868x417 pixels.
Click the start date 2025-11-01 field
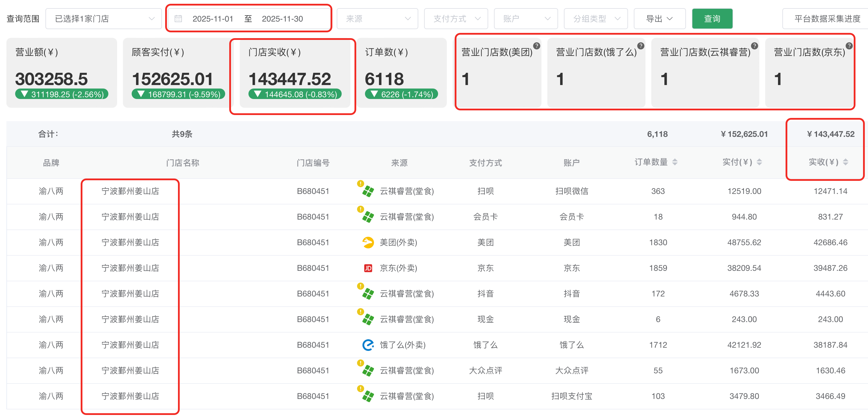213,19
